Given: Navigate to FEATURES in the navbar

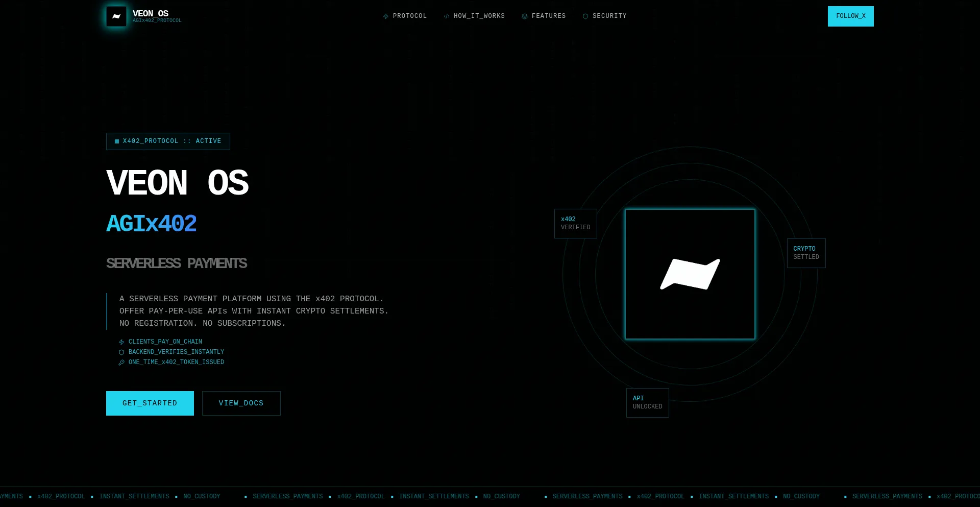Looking at the screenshot, I should point(548,16).
